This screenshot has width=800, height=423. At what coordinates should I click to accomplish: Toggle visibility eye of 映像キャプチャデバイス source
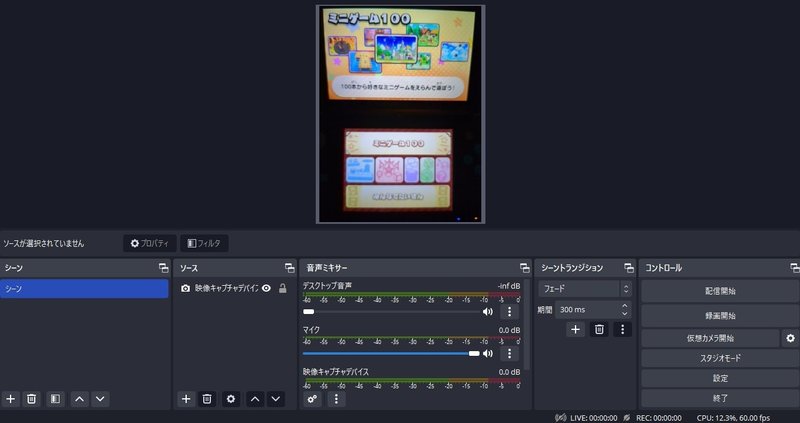click(266, 288)
